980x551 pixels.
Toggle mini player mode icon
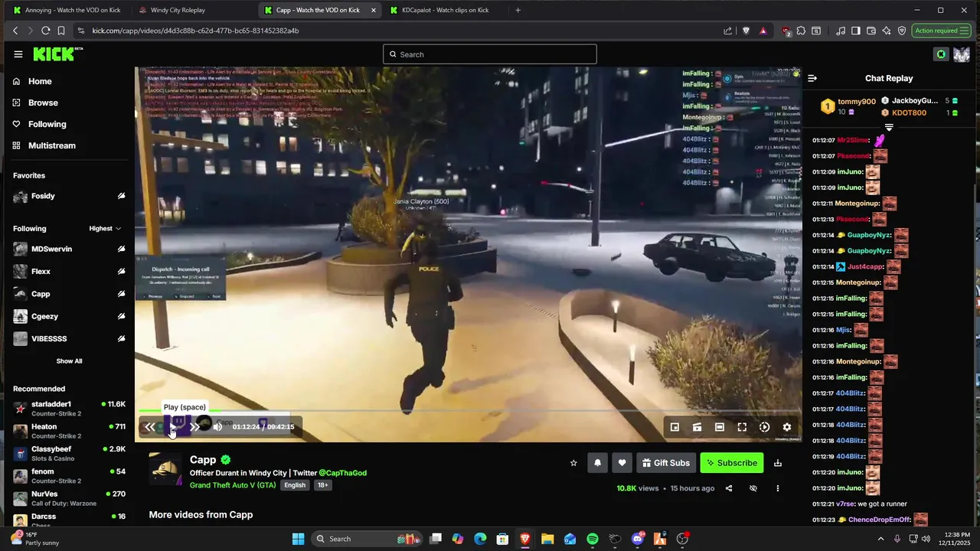(x=675, y=427)
